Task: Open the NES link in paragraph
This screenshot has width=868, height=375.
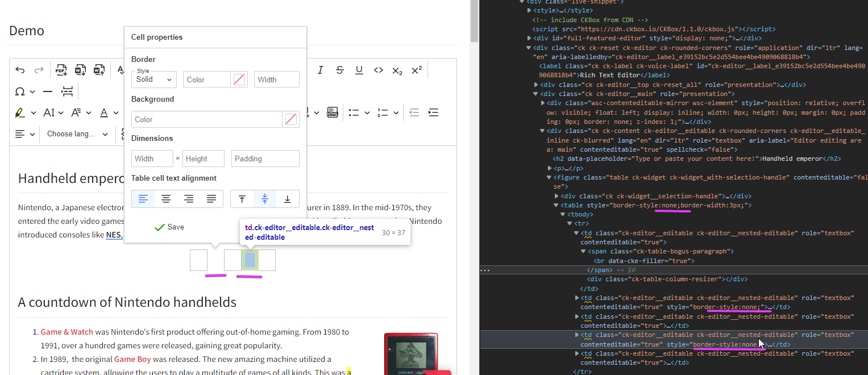Action: pyautogui.click(x=114, y=235)
